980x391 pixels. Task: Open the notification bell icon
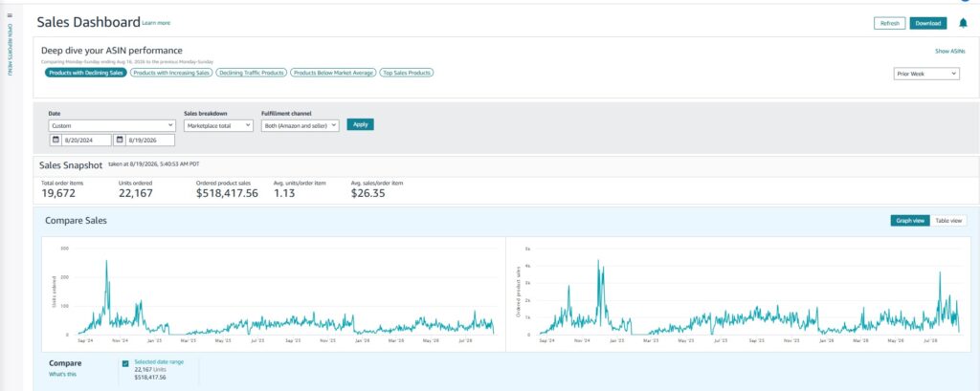point(963,23)
